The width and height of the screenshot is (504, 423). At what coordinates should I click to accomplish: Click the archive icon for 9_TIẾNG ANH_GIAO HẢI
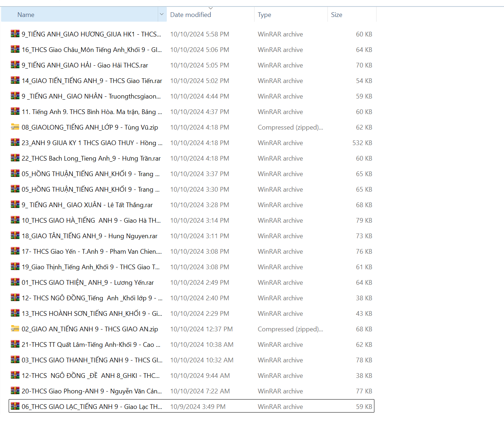15,65
